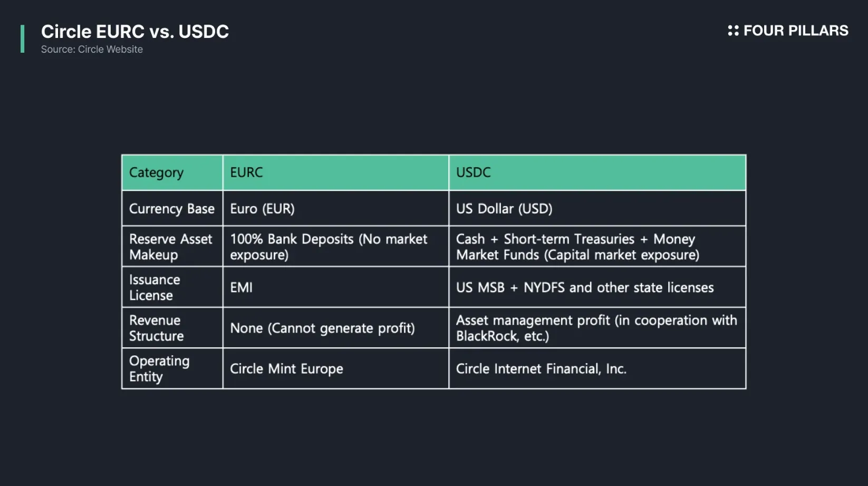Image resolution: width=868 pixels, height=486 pixels.
Task: Click the Circle Internet Financial, Inc. cell
Action: 597,368
